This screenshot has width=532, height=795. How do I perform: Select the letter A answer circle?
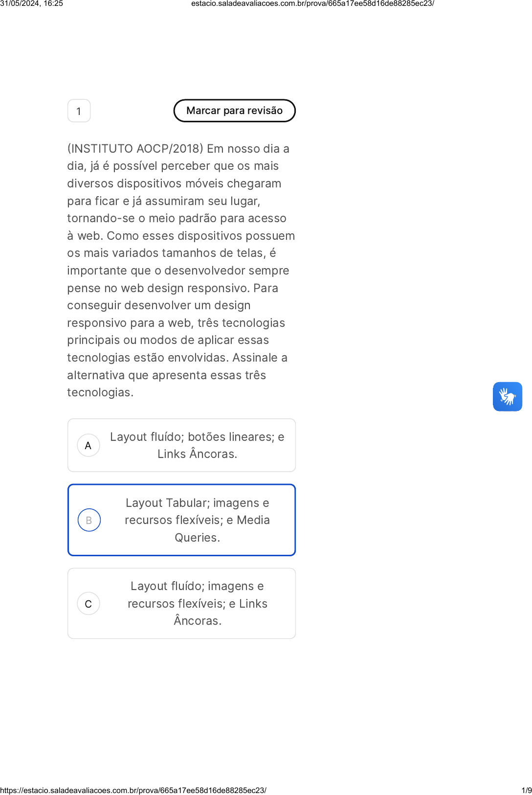tap(89, 445)
